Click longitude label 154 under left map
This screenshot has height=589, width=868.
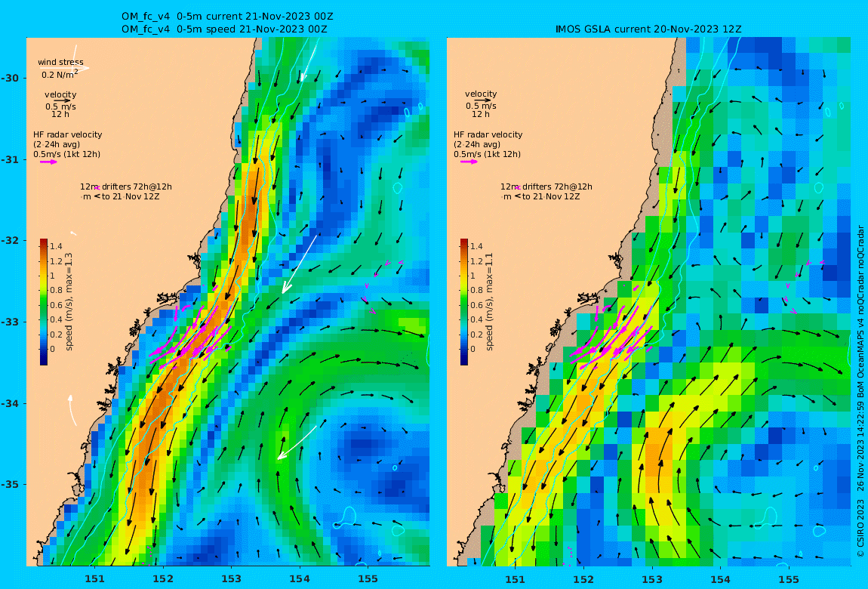pyautogui.click(x=300, y=579)
